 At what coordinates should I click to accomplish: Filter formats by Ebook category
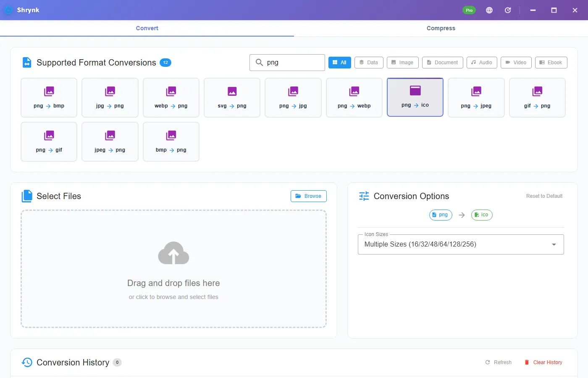click(551, 63)
